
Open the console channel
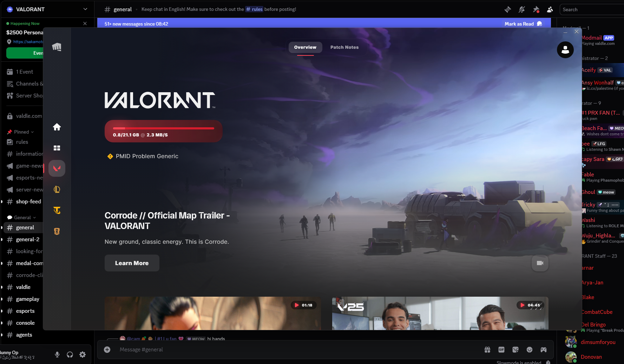23,323
